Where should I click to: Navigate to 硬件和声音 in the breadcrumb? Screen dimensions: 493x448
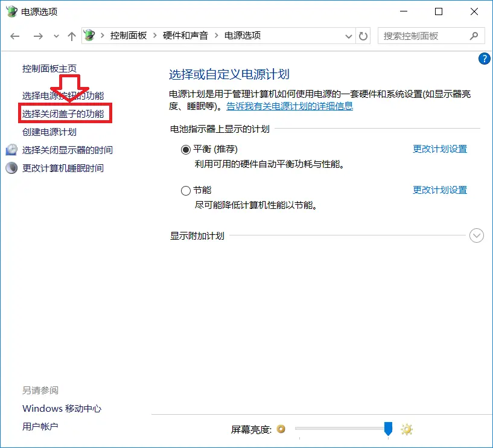click(x=184, y=36)
